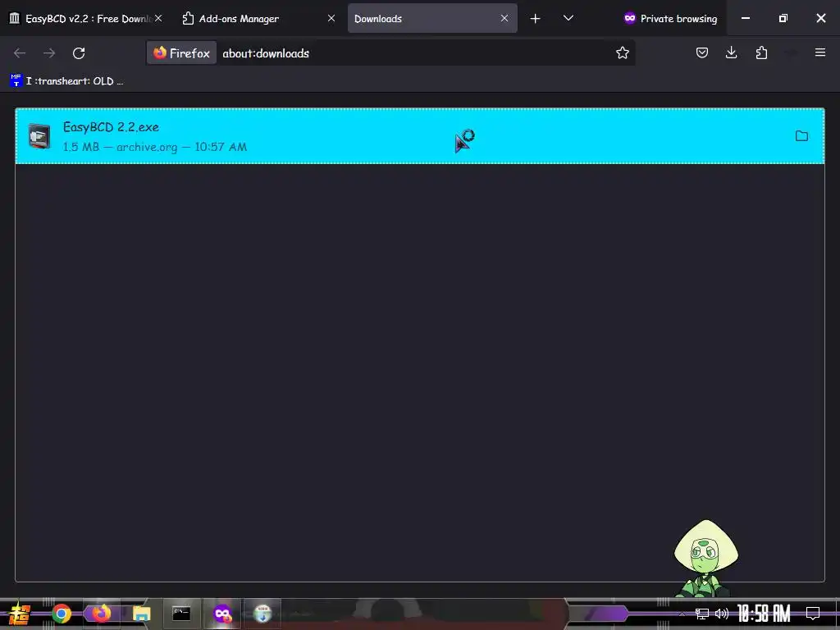
Task: Click the EasyBCD 2.2.exe file icon
Action: tap(39, 136)
